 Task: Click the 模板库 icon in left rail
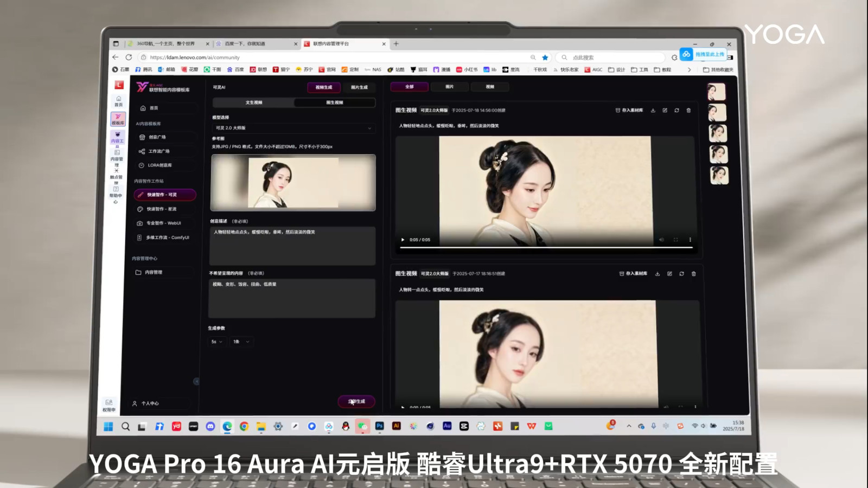tap(118, 119)
